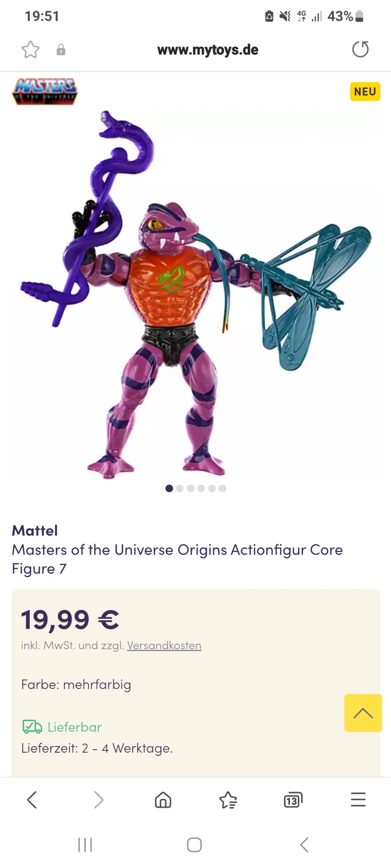This screenshot has width=391, height=868.
Task: Tap the bookmark star icon in address bar
Action: [30, 50]
